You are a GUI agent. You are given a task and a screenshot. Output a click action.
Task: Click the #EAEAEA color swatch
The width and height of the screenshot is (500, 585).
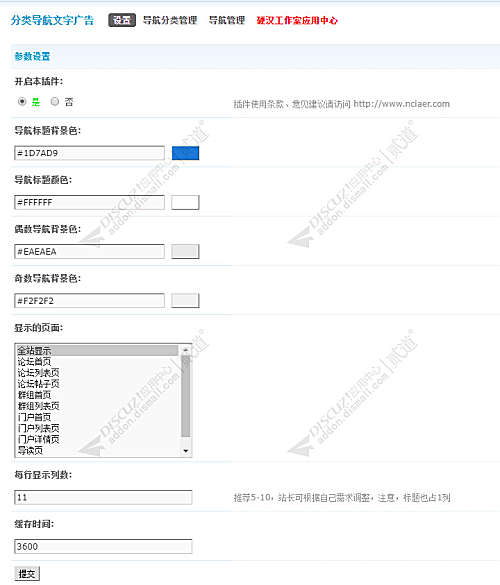(x=185, y=251)
